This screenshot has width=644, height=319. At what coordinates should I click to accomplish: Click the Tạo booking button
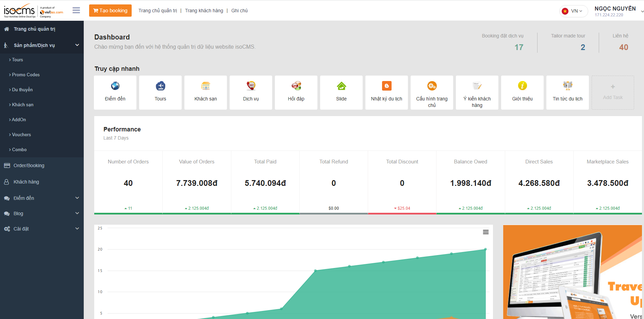pyautogui.click(x=110, y=11)
